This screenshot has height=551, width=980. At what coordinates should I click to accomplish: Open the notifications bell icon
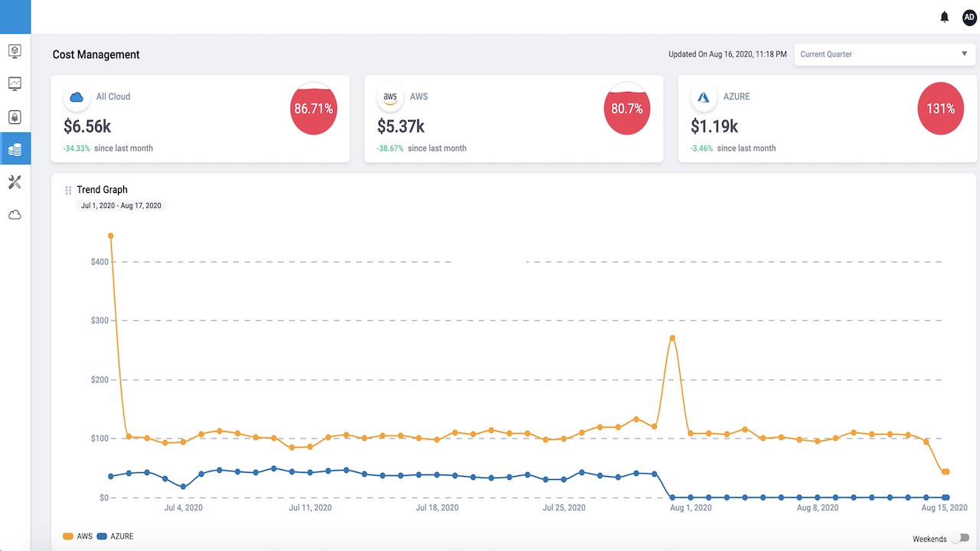(945, 17)
